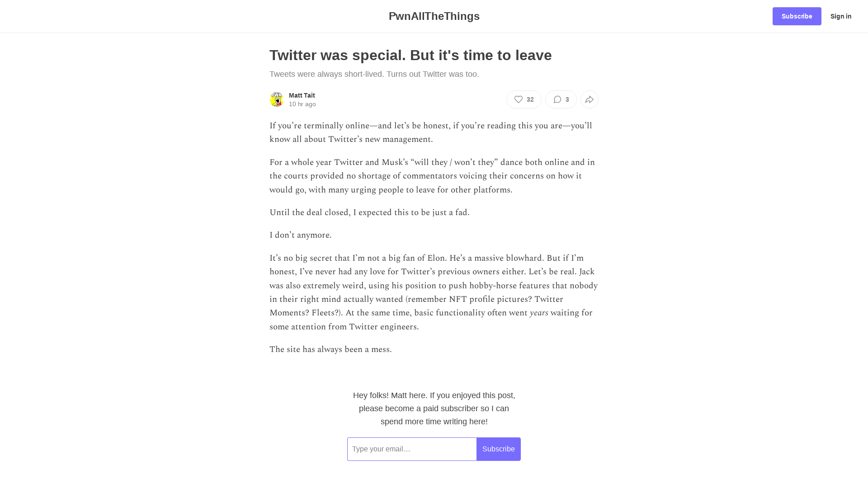Share the article with the share arrow icon
868x488 pixels.
coord(589,99)
